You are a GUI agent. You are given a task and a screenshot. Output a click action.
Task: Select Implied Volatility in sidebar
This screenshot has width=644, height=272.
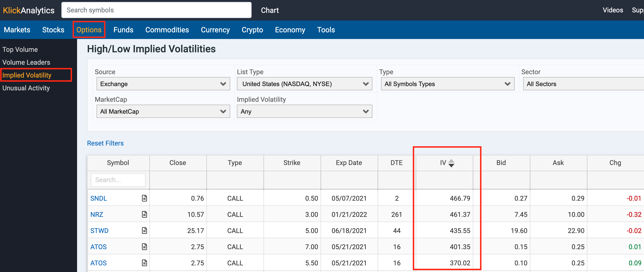click(27, 75)
